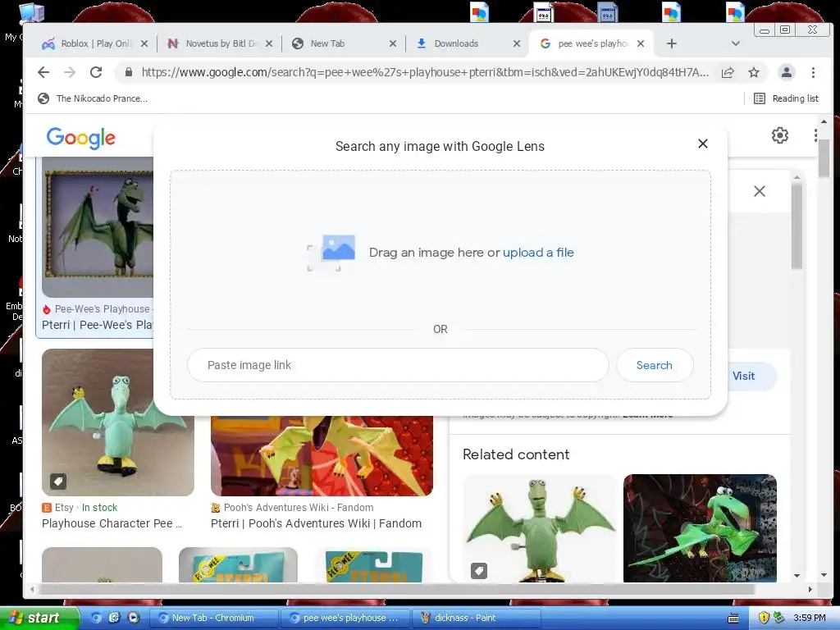The width and height of the screenshot is (840, 630).
Task: Close the Roblox tab
Action: point(144,44)
